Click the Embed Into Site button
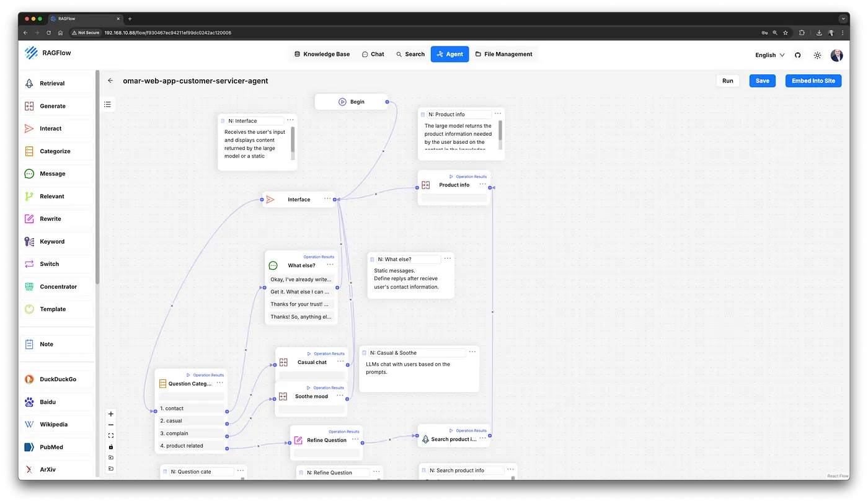 click(x=813, y=81)
